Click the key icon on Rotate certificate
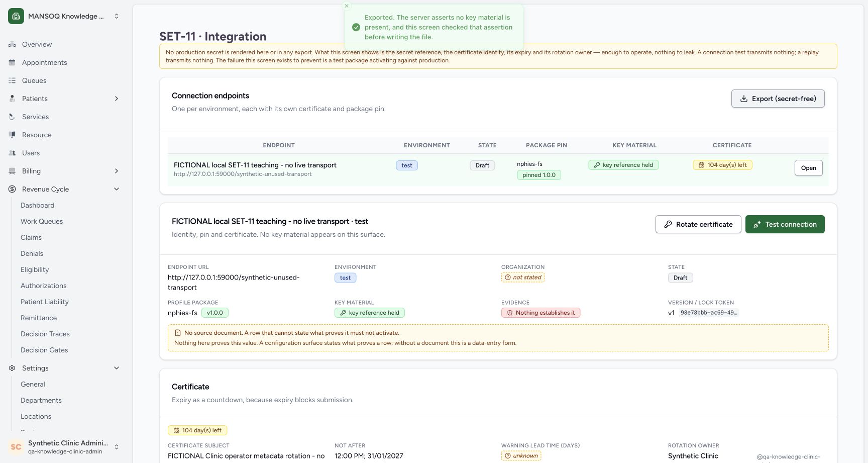Screen dimensions: 868x463 tap(668, 224)
